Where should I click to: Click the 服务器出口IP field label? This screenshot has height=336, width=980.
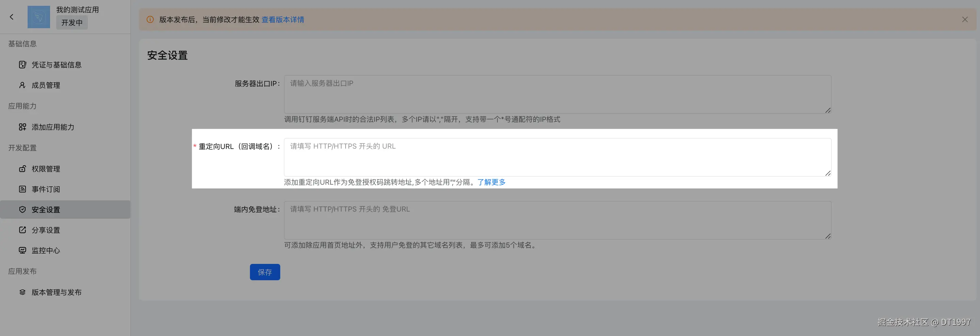(257, 84)
